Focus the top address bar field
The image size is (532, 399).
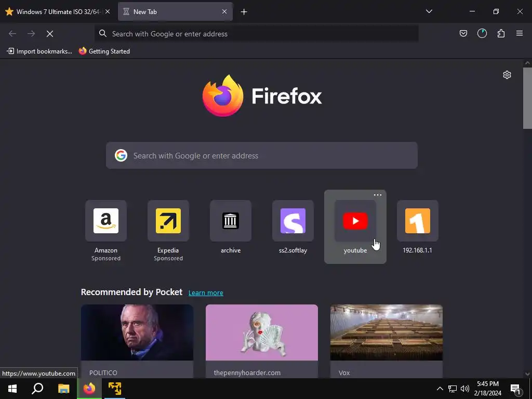pos(257,34)
